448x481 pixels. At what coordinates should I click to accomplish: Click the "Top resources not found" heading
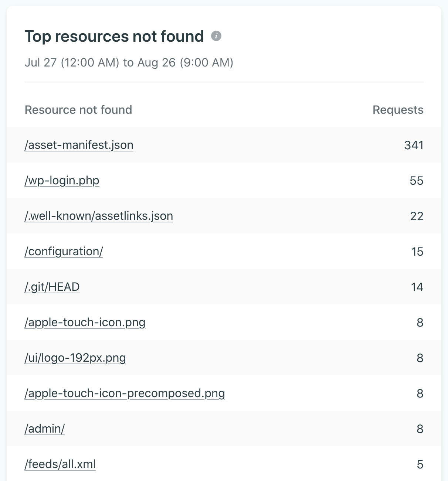coord(114,37)
